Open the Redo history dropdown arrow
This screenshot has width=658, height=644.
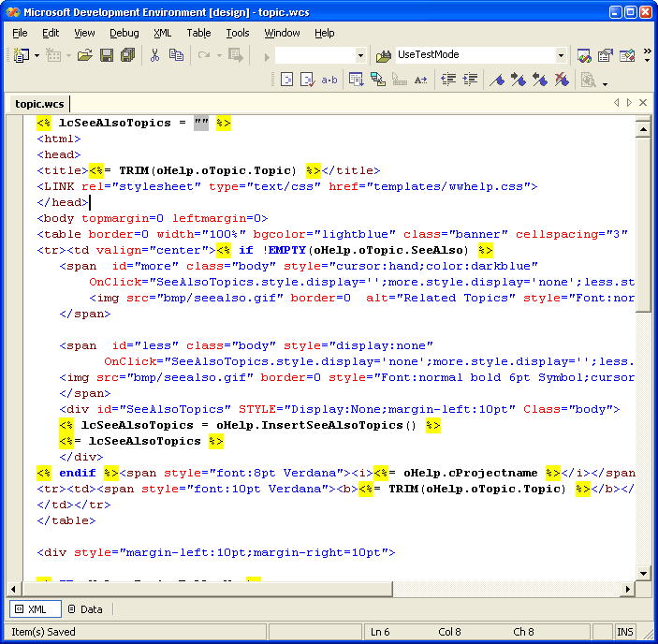point(219,55)
